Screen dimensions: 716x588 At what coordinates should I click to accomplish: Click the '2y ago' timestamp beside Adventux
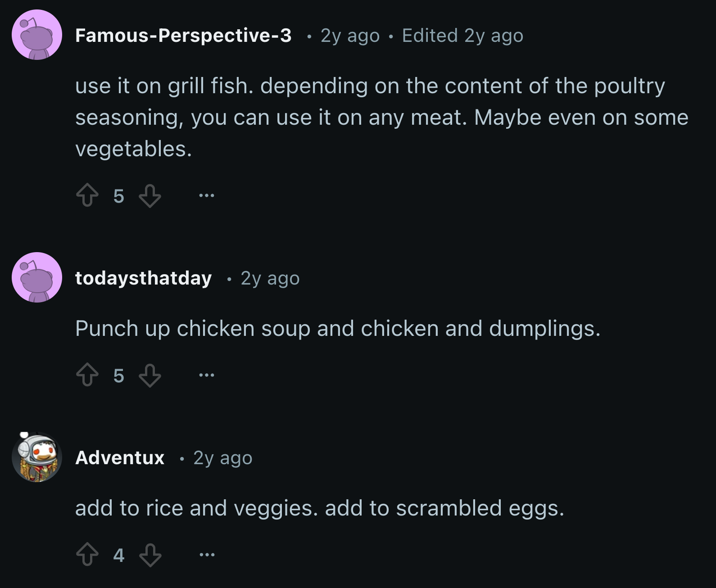(222, 458)
